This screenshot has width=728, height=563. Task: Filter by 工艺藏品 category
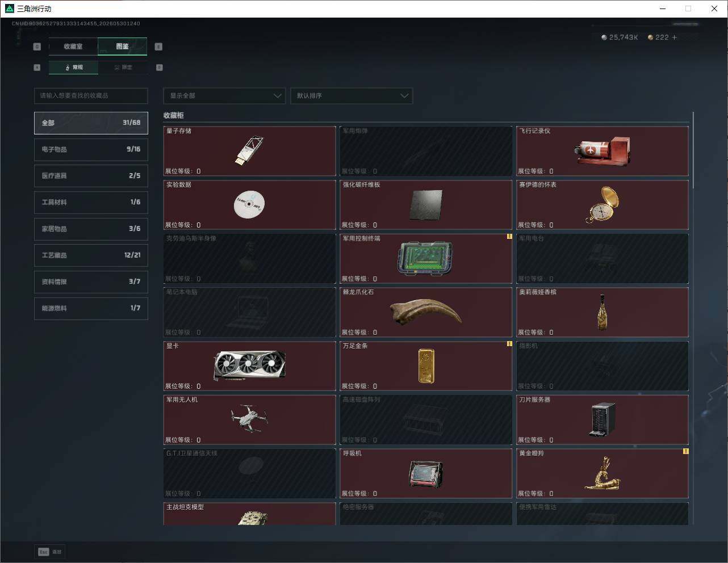pos(91,255)
